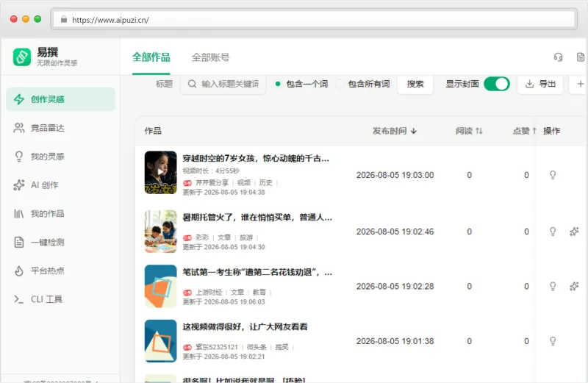Switch to 全部作品 tab
This screenshot has height=383, width=588.
[x=151, y=57]
